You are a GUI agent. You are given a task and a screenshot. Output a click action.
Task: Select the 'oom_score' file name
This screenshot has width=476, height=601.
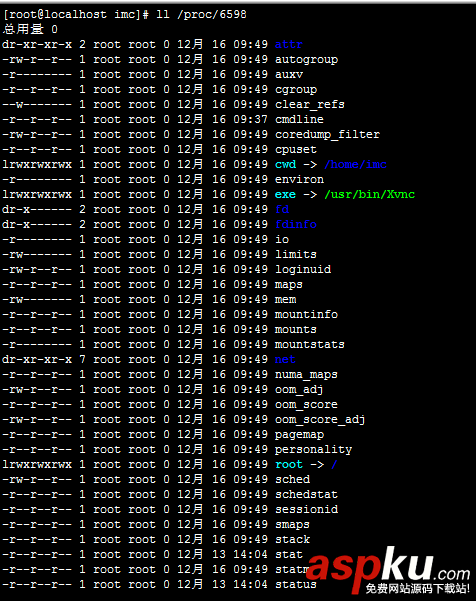(x=306, y=404)
